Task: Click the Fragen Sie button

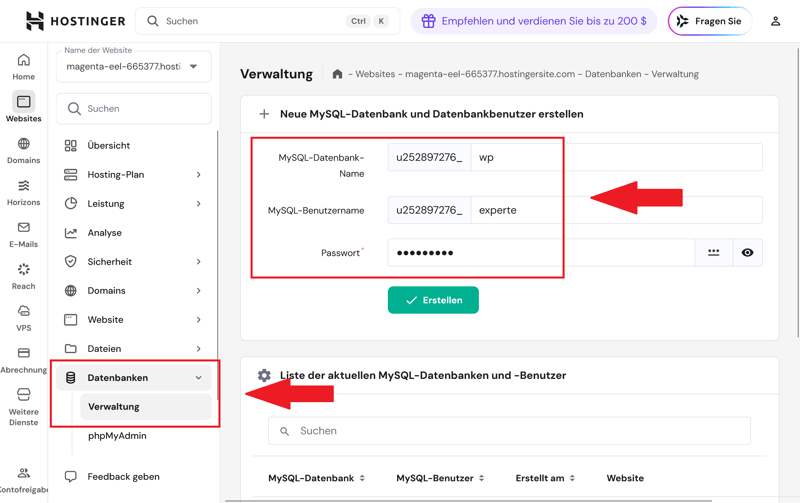Action: (x=710, y=21)
